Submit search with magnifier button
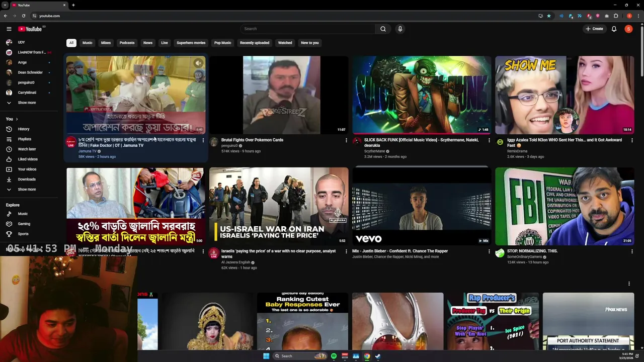Screen dimensions: 644x362 click(383, 29)
